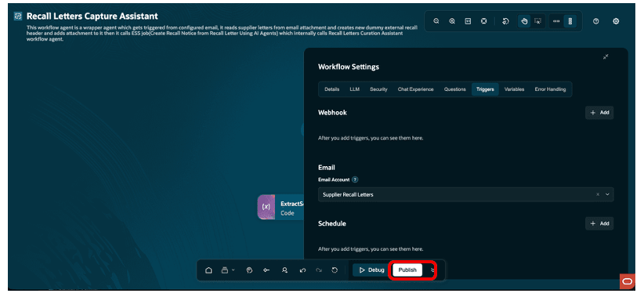Switch to vertical layout orientation
Image resolution: width=644 pixels, height=297 pixels.
(x=570, y=21)
